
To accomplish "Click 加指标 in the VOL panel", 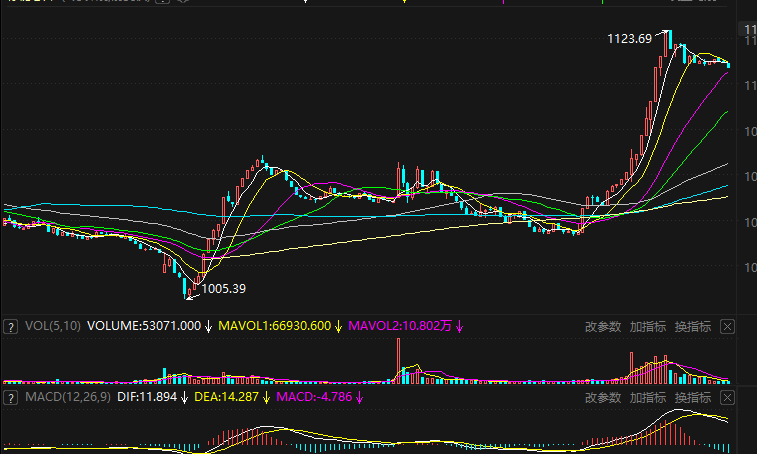I will point(648,326).
